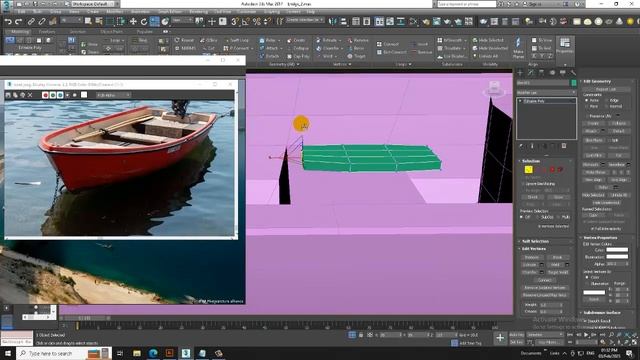The height and width of the screenshot is (360, 640).
Task: Open RGB Alpha dropdown in image viewer
Action: point(113,95)
